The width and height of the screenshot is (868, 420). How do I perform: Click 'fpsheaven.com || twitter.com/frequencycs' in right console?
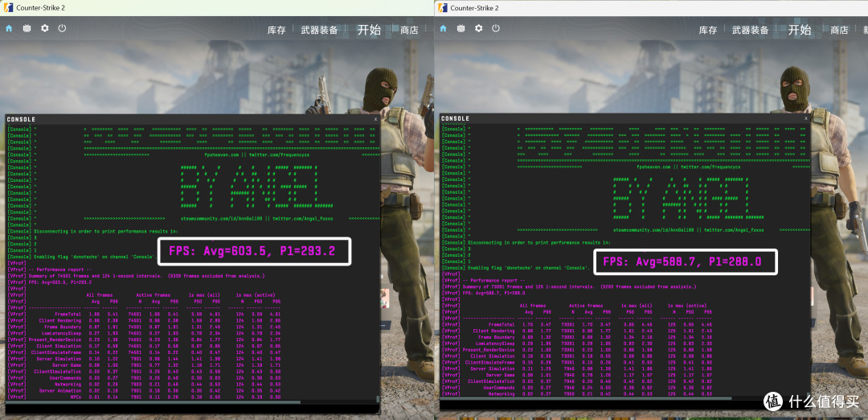click(x=689, y=167)
